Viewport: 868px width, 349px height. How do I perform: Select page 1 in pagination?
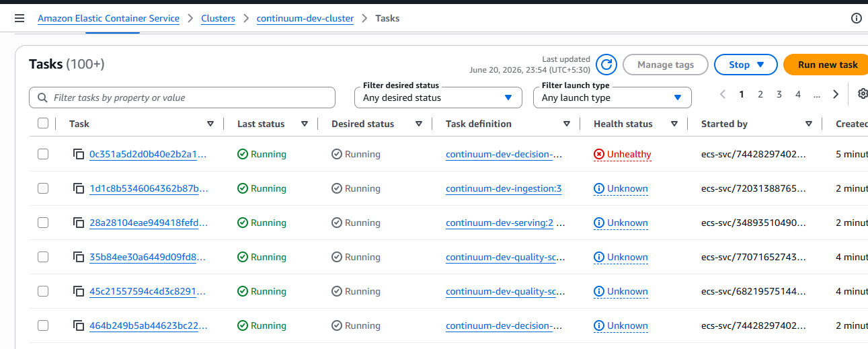742,94
